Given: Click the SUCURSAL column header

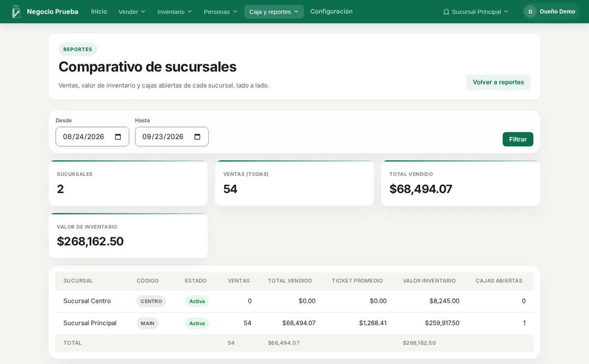Looking at the screenshot, I should [78, 281].
